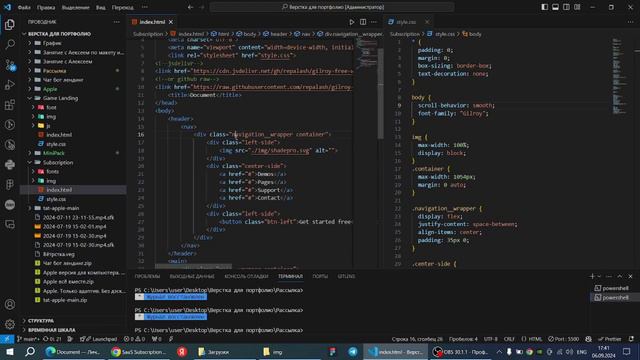Image resolution: width=640 pixels, height=360 pixels.
Task: Open the Accounts menu icon
Action: (10, 304)
